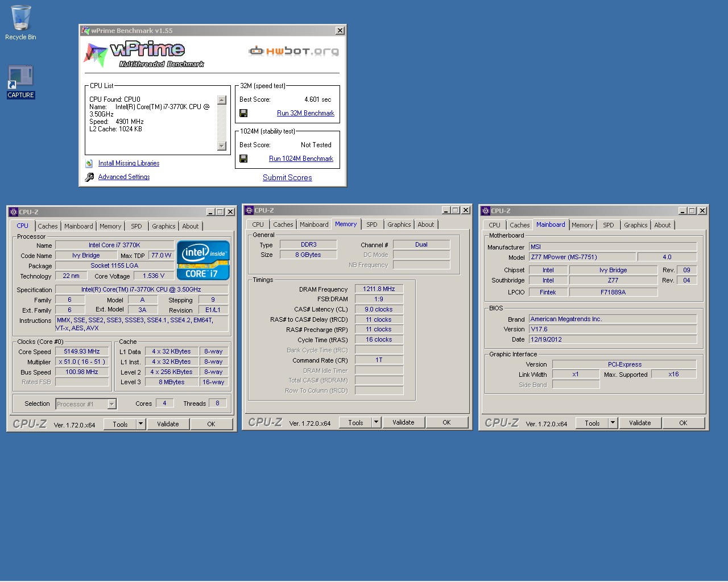Click DRAM Frequency value 1211.8 MHz
Image resolution: width=728 pixels, height=582 pixels.
click(x=379, y=289)
